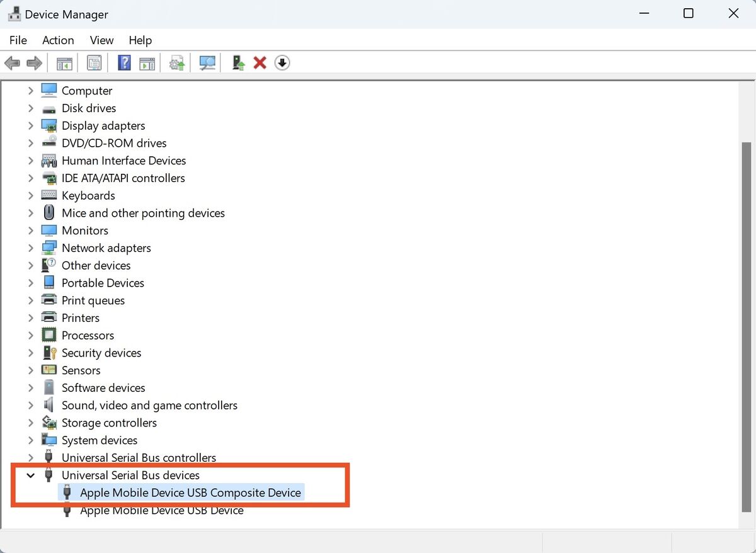Click the Device Manager title bar icon
756x553 pixels.
tap(14, 14)
